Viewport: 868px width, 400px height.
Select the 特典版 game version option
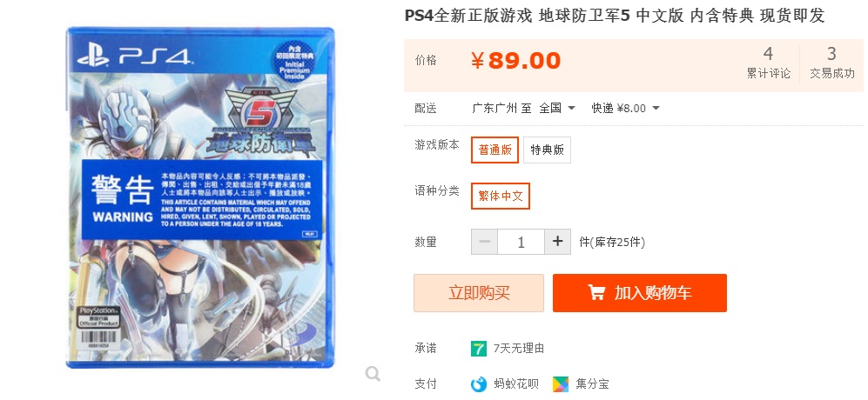coord(547,150)
